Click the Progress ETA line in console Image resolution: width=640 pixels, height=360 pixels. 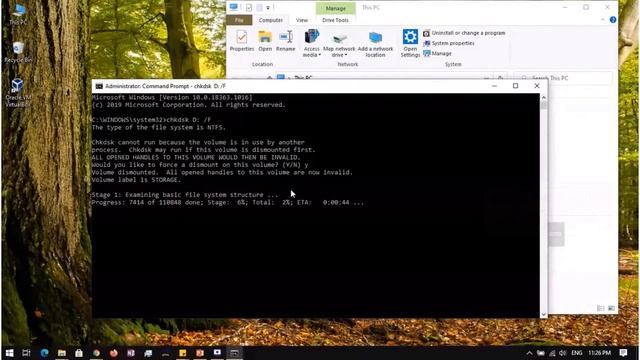228,202
